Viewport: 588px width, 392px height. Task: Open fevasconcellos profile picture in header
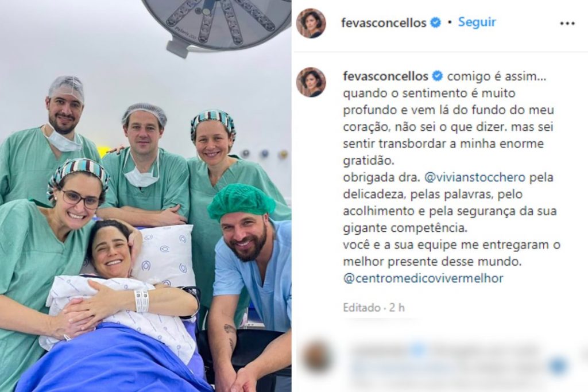[x=311, y=23]
